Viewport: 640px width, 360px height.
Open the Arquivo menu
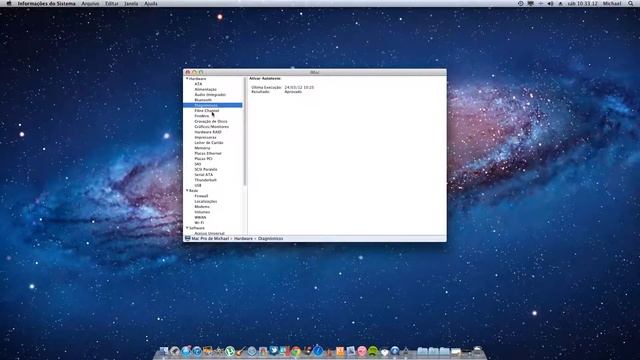[x=90, y=3]
